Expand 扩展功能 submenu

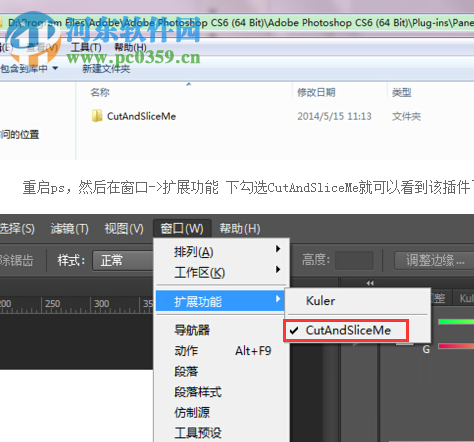click(x=221, y=301)
